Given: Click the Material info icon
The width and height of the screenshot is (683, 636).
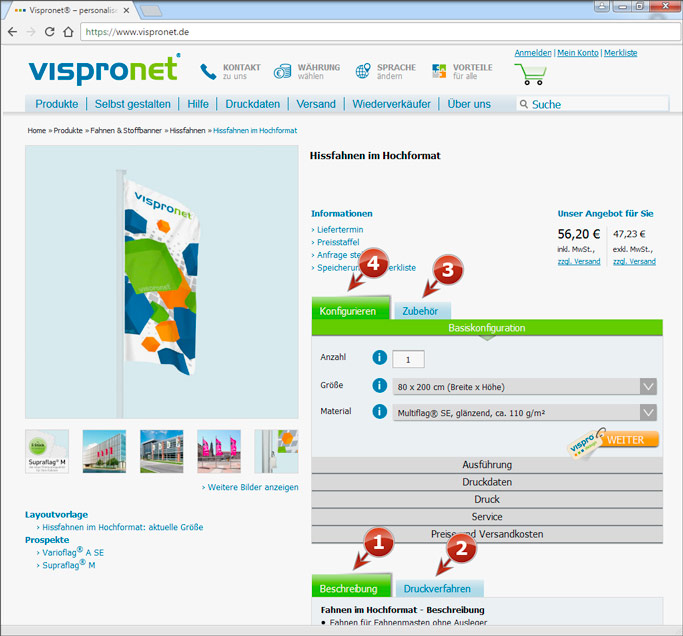Looking at the screenshot, I should pos(379,412).
